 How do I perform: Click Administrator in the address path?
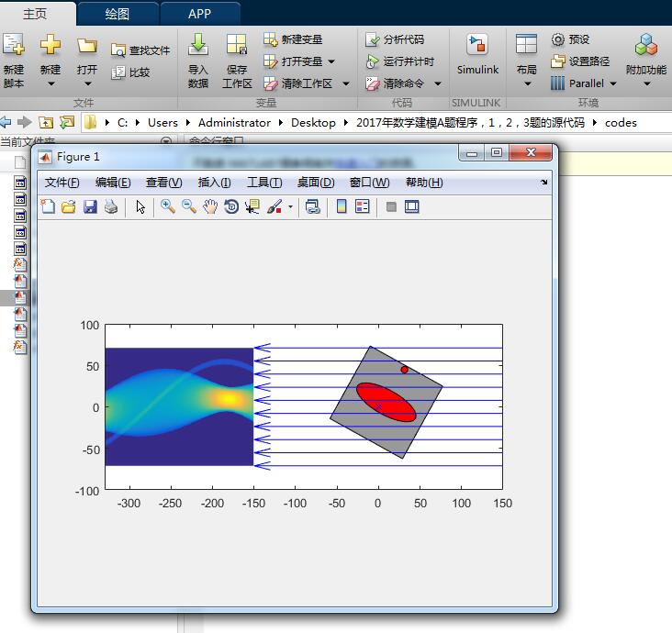[234, 123]
